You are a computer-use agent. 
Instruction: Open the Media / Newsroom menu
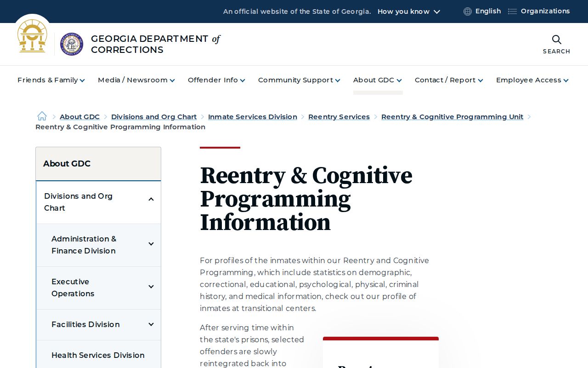(136, 80)
